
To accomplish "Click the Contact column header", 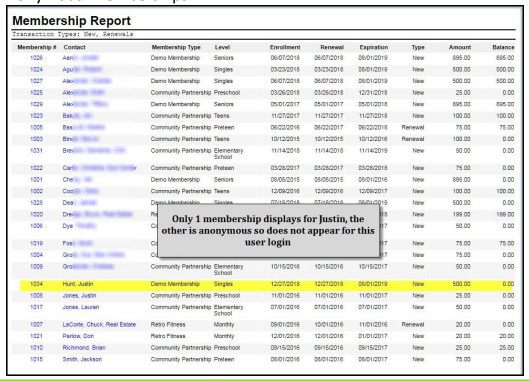I will (x=75, y=47).
